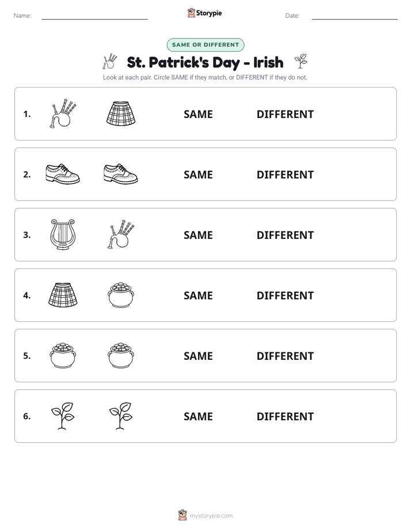Select the second seedling in row 6
This screenshot has height=532, width=411.
121,416
